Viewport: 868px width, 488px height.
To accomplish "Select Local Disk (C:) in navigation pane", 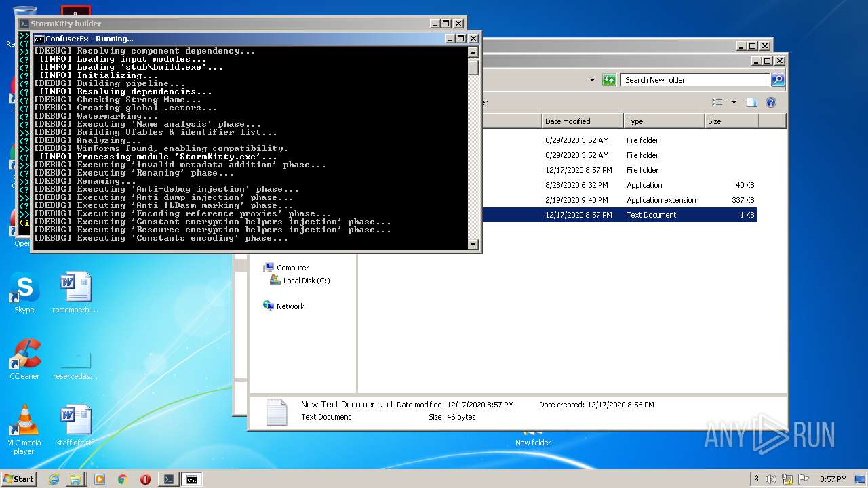I will point(300,281).
